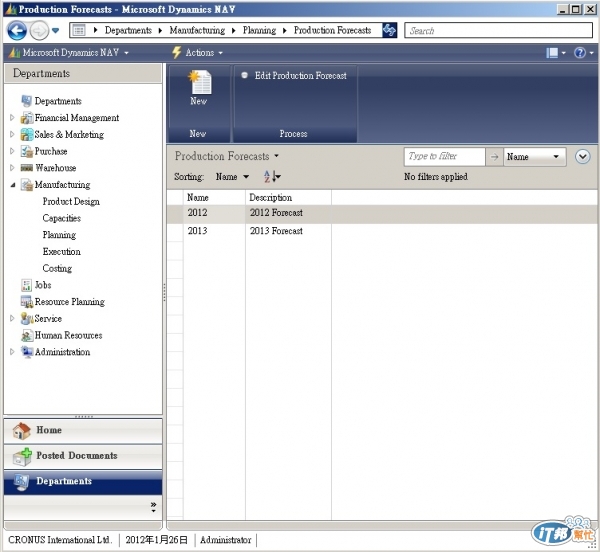
Task: Click CRONUS International Ltd. in status bar
Action: (60, 540)
